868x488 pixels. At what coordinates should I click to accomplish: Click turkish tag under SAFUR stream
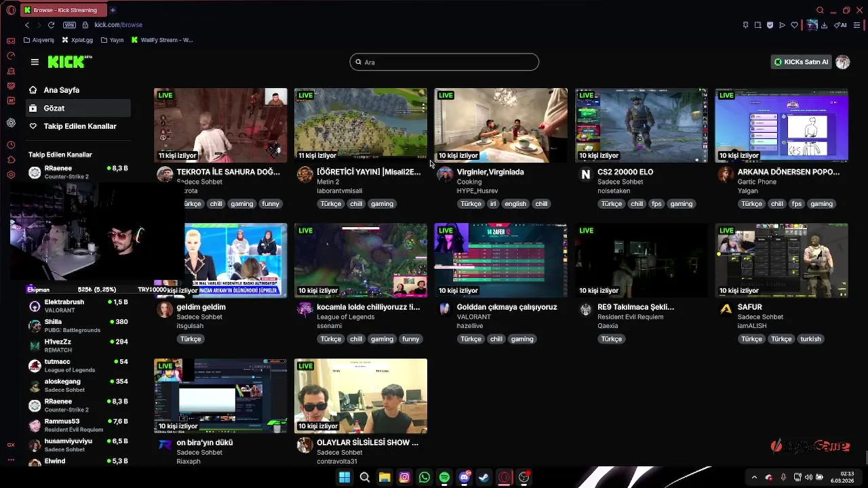(810, 339)
